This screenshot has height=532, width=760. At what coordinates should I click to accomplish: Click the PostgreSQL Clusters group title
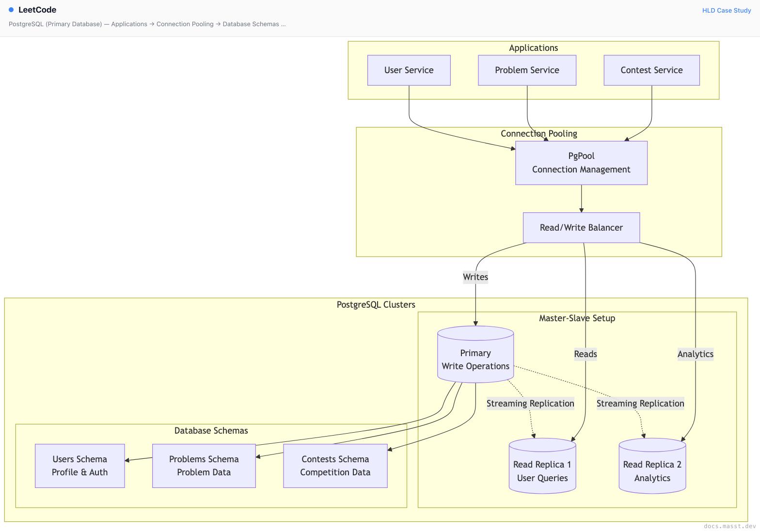376,305
